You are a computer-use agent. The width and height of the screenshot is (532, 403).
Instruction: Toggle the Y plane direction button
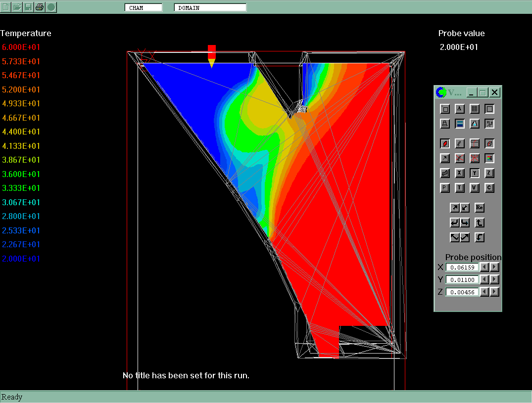474,173
